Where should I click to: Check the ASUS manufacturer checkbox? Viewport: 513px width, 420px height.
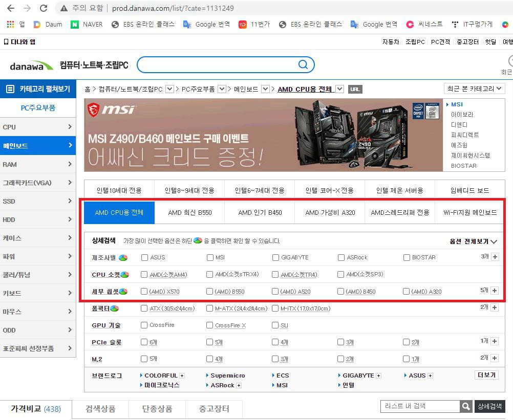pyautogui.click(x=144, y=257)
